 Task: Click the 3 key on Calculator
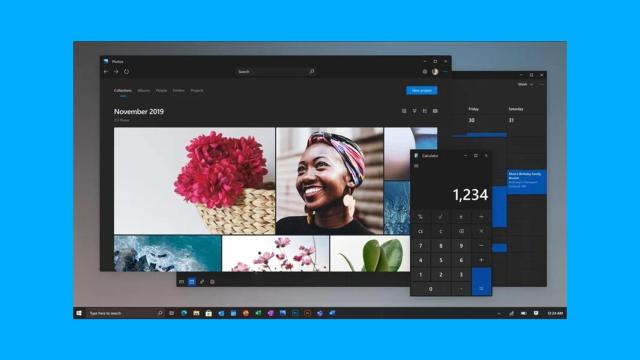tap(461, 275)
